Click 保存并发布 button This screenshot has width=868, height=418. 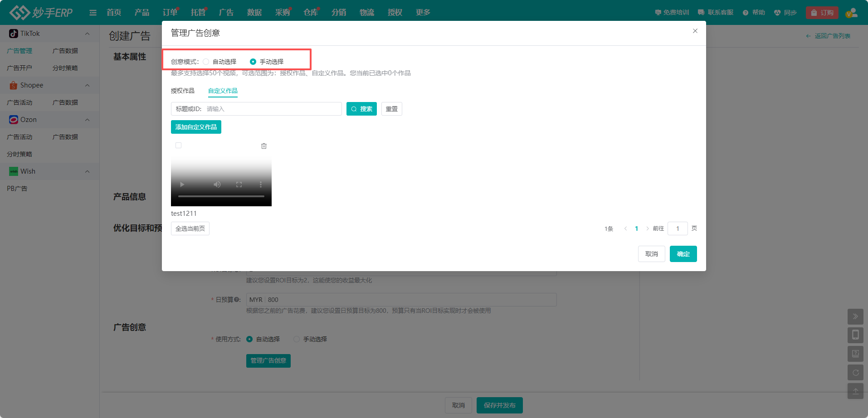[x=500, y=405]
